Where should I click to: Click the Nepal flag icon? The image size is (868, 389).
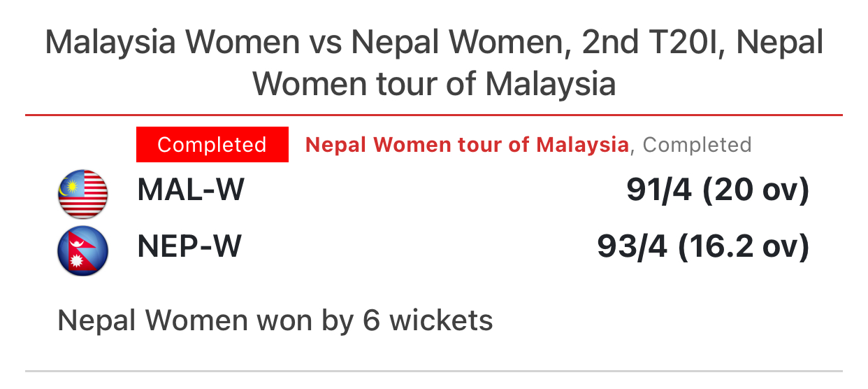pyautogui.click(x=82, y=250)
